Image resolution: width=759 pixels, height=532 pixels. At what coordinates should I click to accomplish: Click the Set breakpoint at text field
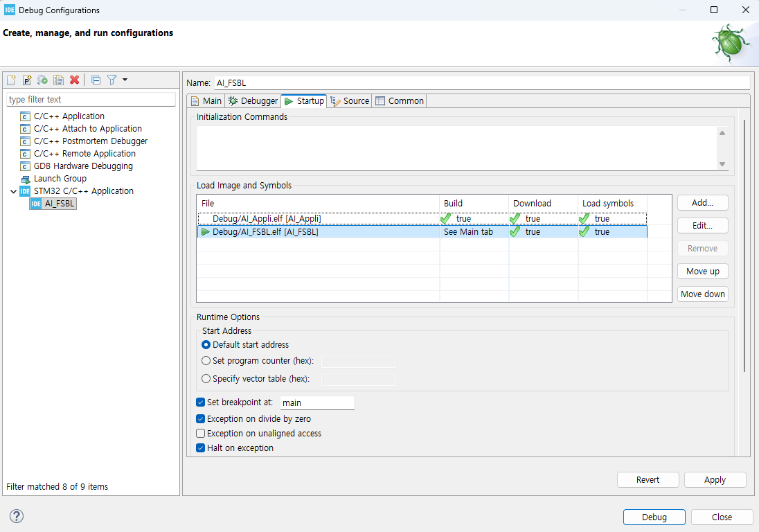click(316, 402)
